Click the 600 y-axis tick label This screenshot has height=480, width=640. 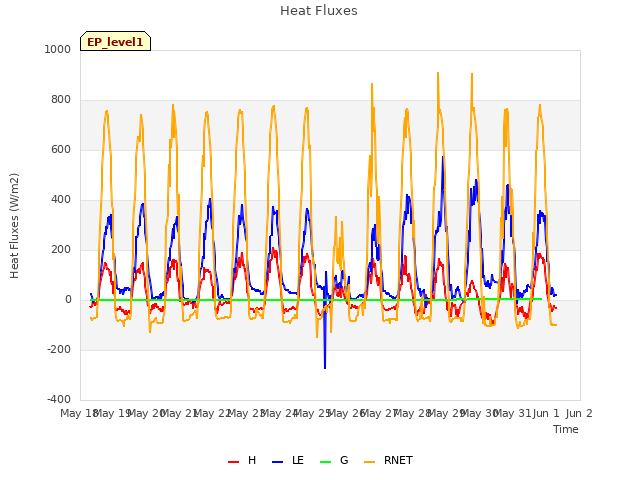[x=61, y=149]
